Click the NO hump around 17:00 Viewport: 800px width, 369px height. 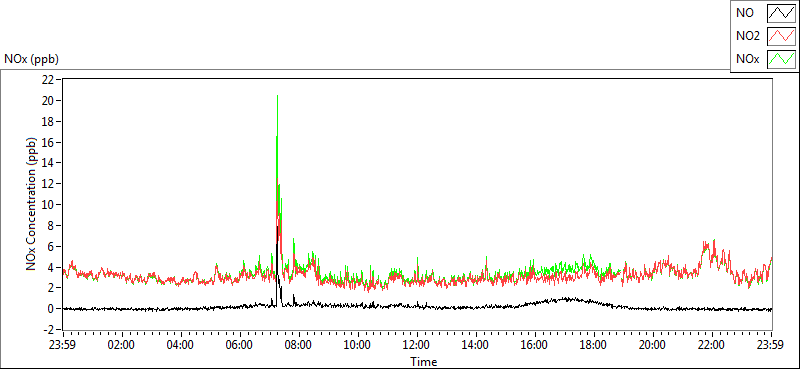(564, 300)
